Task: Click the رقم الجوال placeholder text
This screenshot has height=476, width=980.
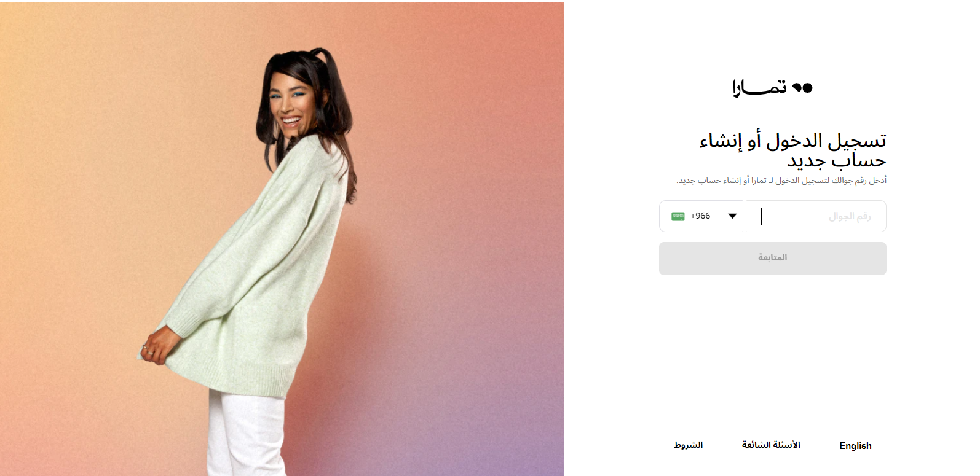Action: [x=850, y=216]
